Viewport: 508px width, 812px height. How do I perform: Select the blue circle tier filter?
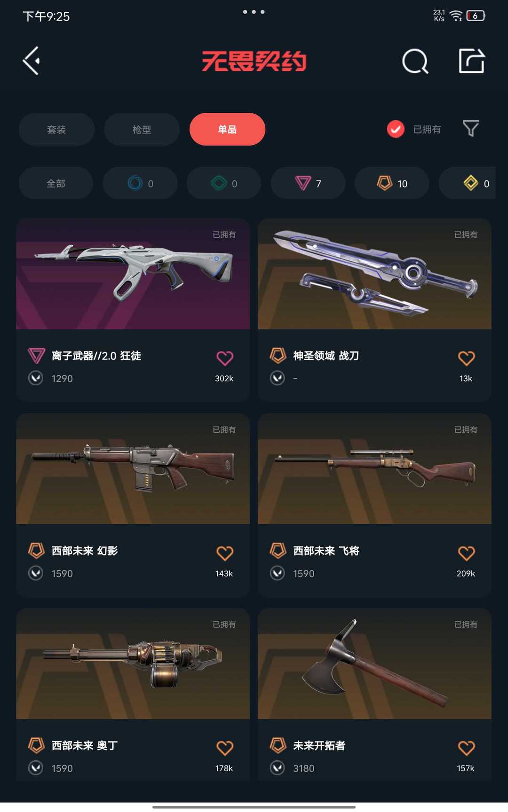tap(140, 183)
